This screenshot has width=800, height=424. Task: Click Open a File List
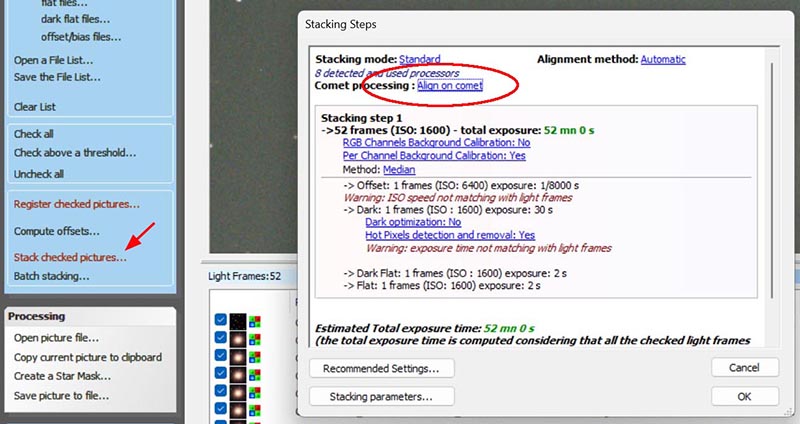pos(54,60)
